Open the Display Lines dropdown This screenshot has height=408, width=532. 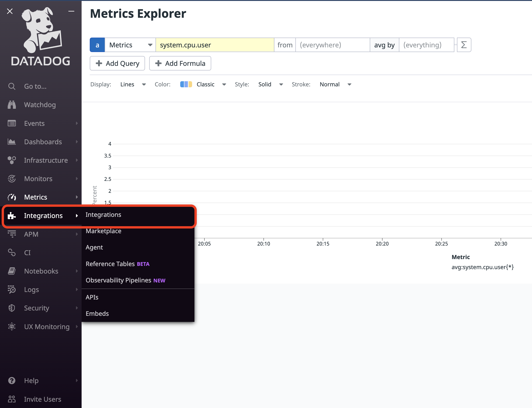(x=133, y=84)
